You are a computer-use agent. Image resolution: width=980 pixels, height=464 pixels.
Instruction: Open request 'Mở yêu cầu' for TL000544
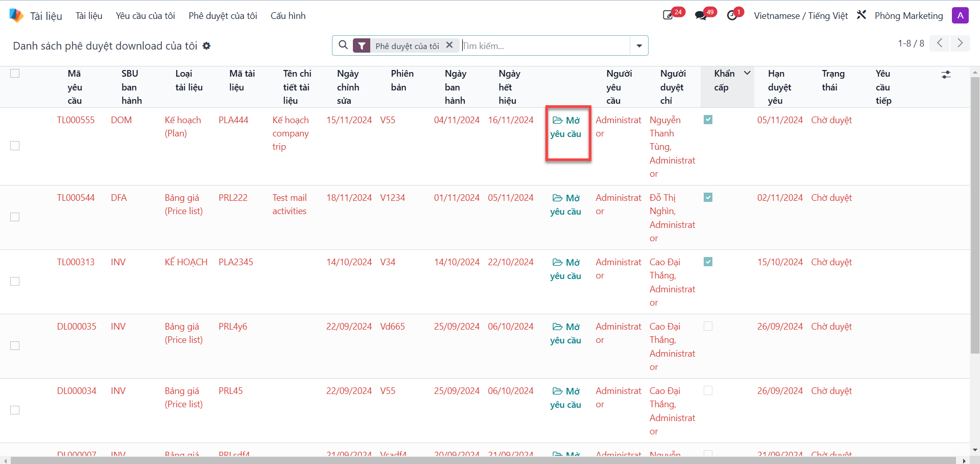point(566,204)
